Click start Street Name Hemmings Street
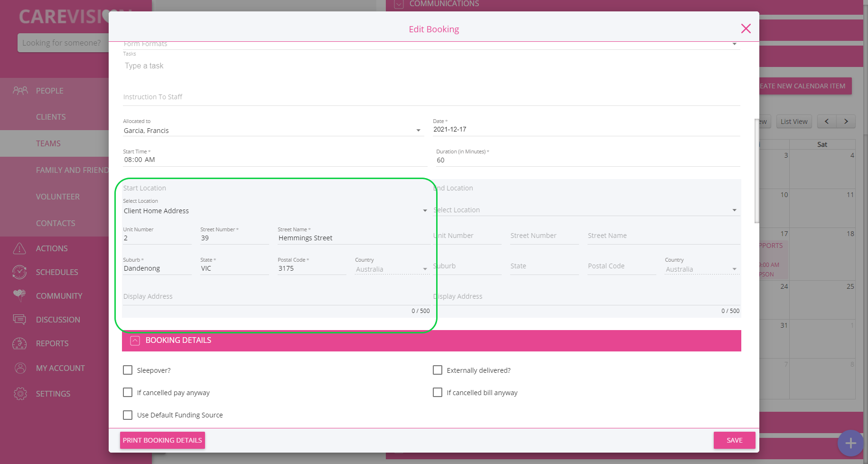This screenshot has width=868, height=464. click(x=354, y=238)
